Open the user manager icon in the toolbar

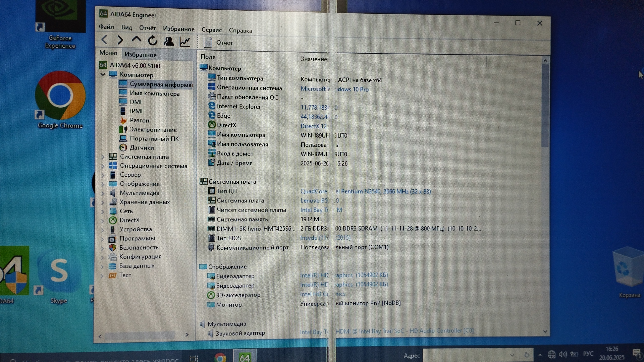click(x=168, y=41)
